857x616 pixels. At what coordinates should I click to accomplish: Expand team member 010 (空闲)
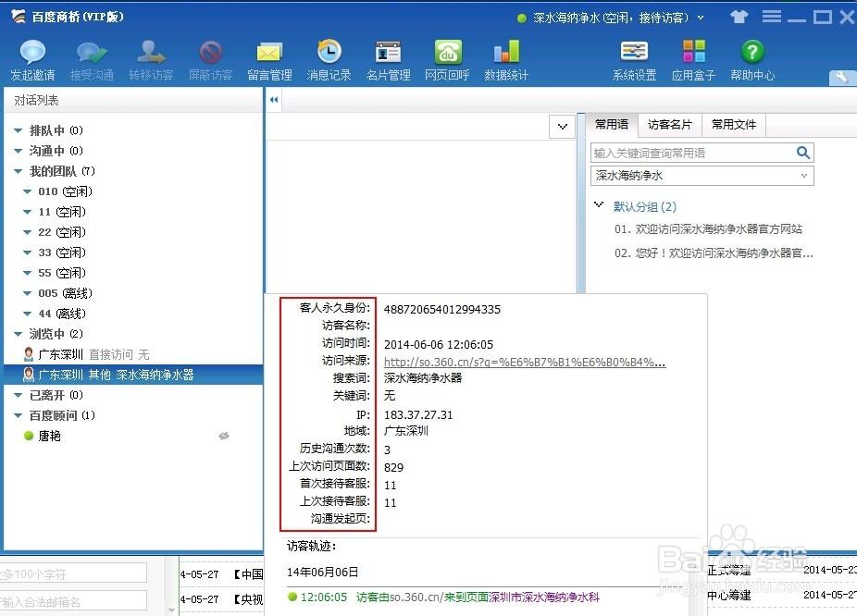pos(28,191)
